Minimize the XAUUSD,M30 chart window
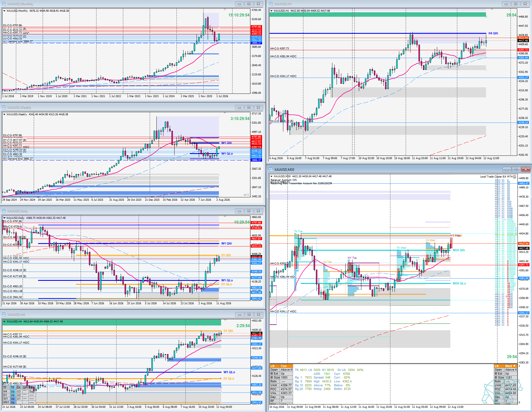This screenshot has width=532, height=412. (x=507, y=169)
